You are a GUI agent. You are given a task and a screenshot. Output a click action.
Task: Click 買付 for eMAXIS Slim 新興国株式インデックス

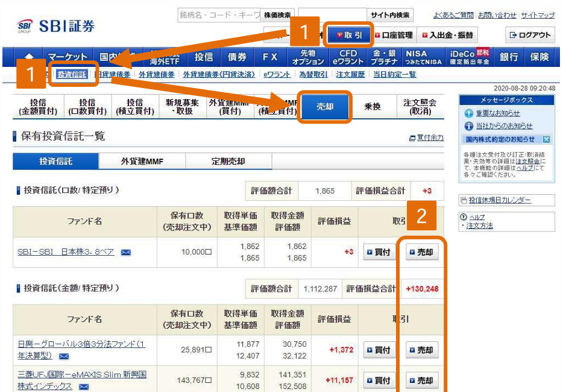379,381
